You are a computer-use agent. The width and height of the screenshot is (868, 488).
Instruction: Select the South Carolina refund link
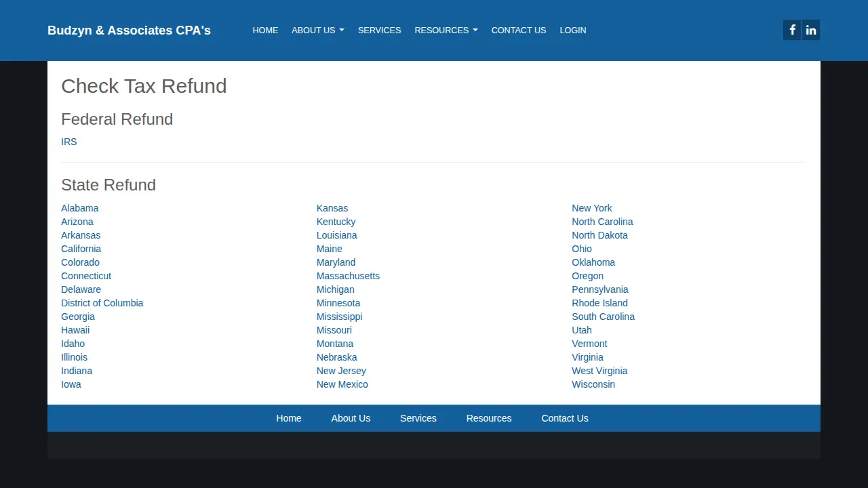pyautogui.click(x=604, y=317)
